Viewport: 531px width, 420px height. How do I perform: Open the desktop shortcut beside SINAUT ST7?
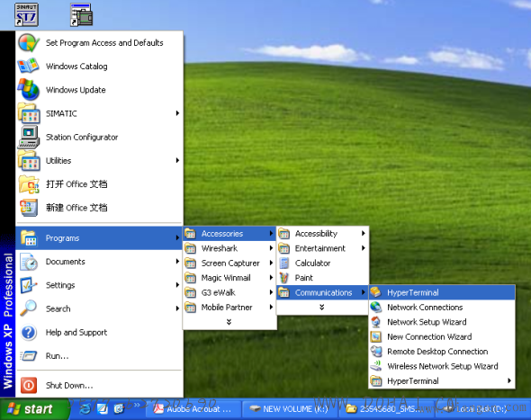81,14
